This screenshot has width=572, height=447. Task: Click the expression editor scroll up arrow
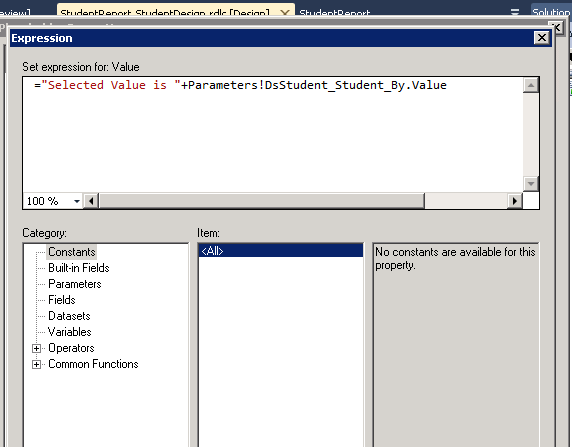tap(531, 85)
